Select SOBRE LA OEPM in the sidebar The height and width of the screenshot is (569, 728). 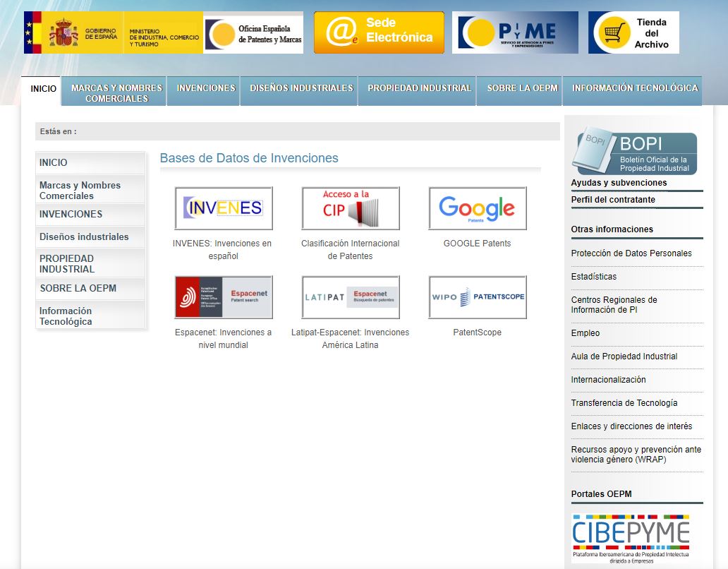click(90, 288)
